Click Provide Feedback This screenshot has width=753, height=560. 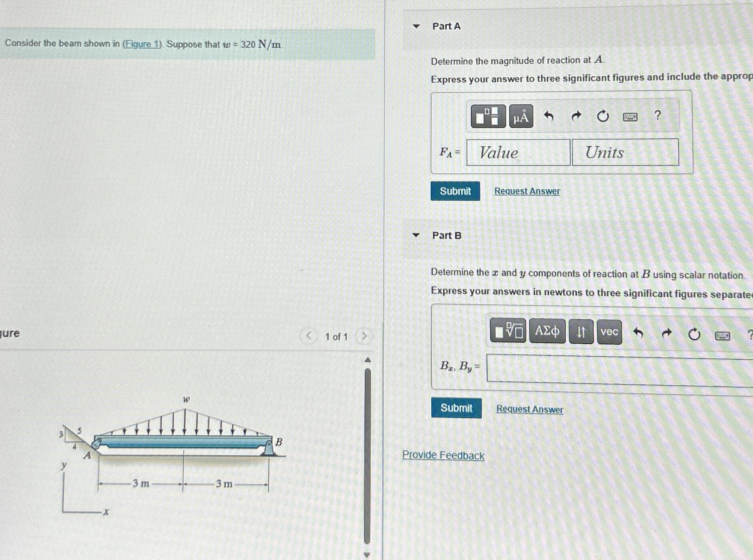[x=443, y=456]
